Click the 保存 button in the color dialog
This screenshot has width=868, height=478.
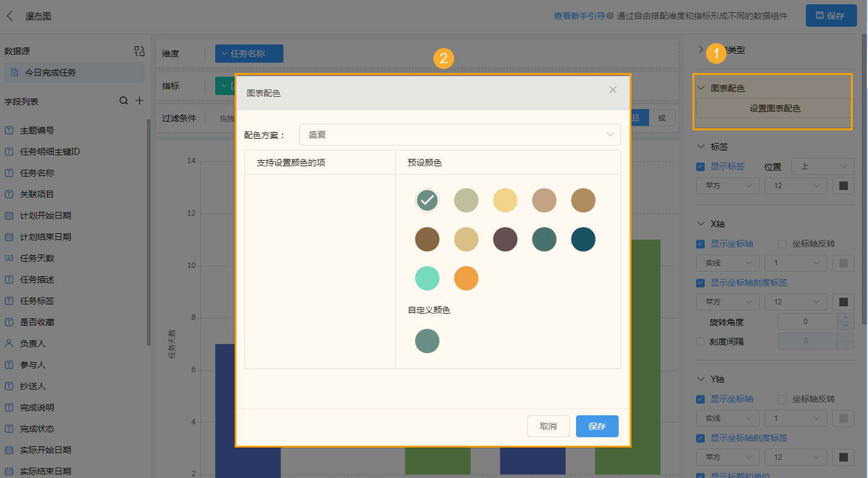[x=597, y=426]
